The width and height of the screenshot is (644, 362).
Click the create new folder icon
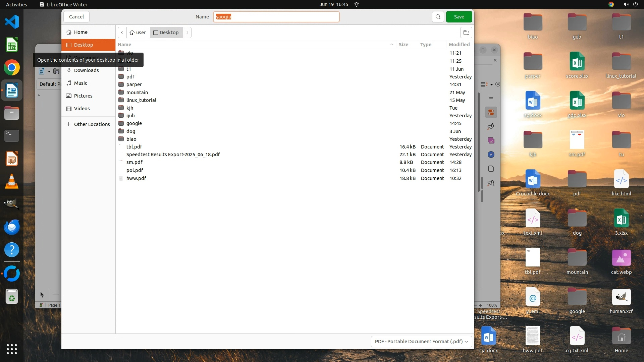click(466, 33)
